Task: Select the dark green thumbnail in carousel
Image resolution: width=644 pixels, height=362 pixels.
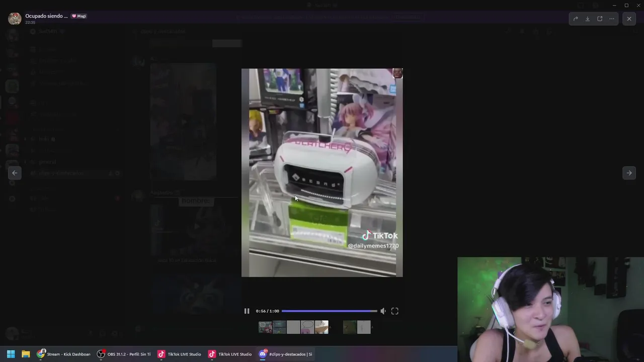Action: click(x=350, y=327)
